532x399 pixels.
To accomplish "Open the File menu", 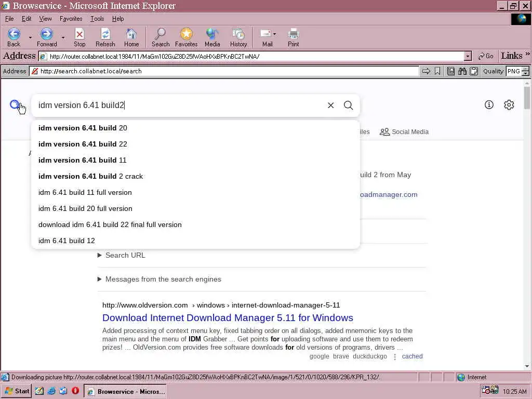I will [9, 19].
